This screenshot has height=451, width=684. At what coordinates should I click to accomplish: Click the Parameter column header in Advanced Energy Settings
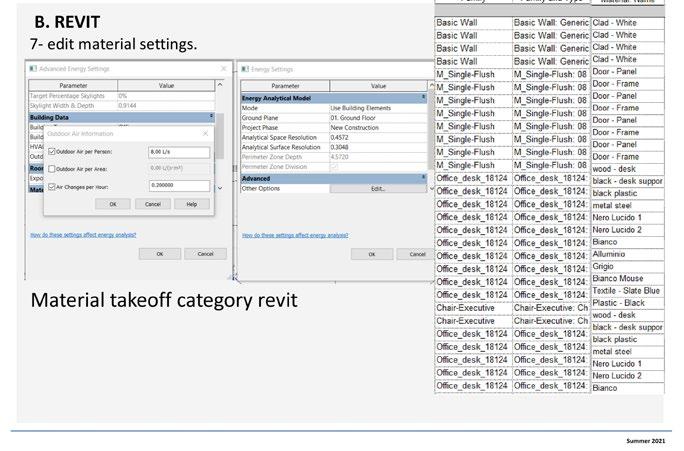pos(73,85)
